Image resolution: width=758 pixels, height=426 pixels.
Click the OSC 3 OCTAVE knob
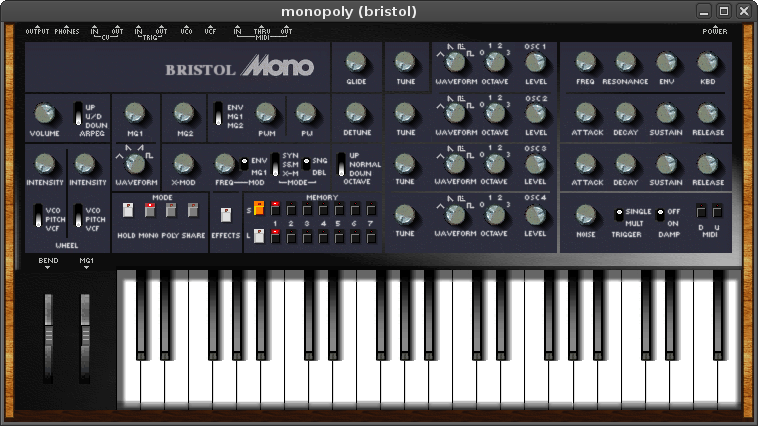click(495, 164)
